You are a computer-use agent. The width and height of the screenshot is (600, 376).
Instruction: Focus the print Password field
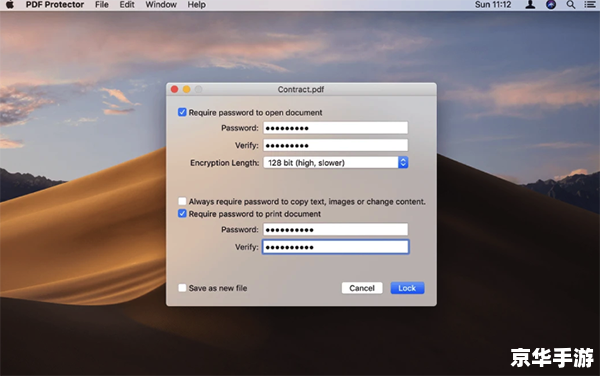point(336,230)
